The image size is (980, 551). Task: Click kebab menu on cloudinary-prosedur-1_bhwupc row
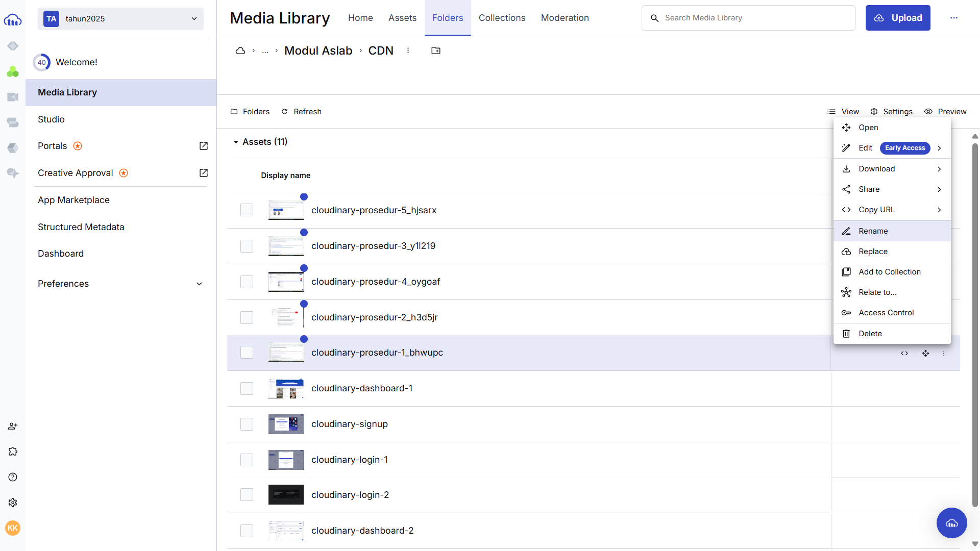tap(944, 353)
